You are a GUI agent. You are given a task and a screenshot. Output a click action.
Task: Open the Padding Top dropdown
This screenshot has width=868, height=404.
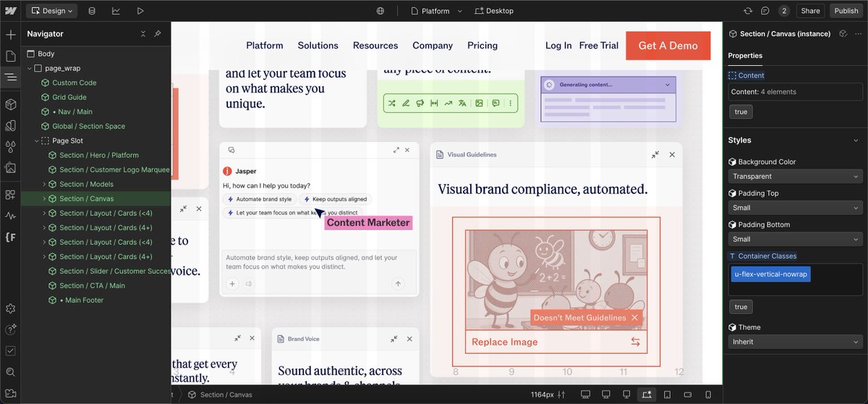[x=795, y=208]
